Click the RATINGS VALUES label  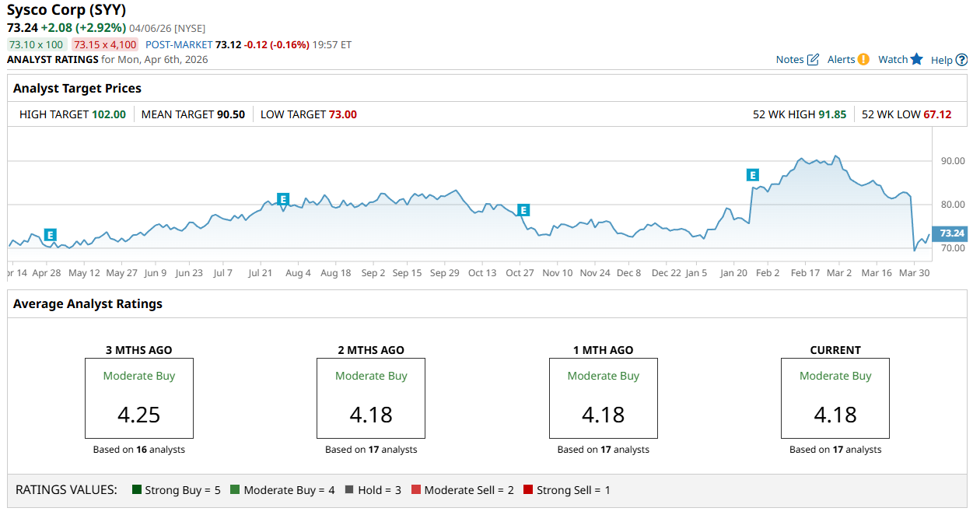pos(66,490)
